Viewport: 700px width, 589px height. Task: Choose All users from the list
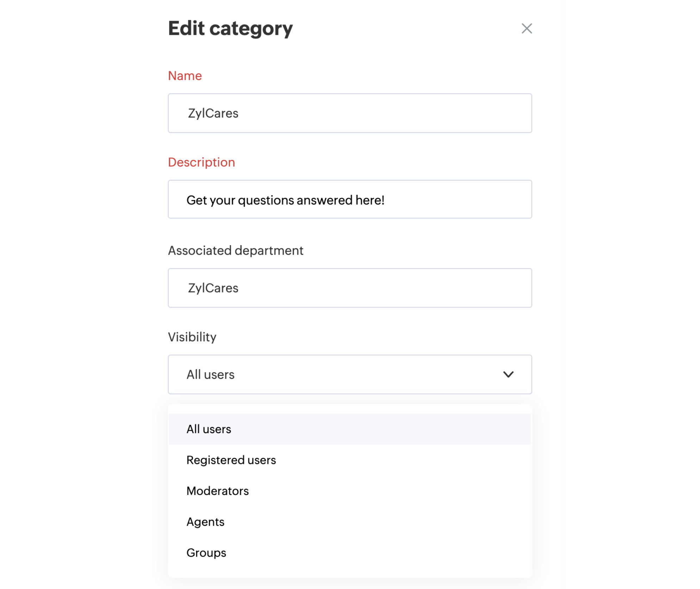click(x=350, y=429)
